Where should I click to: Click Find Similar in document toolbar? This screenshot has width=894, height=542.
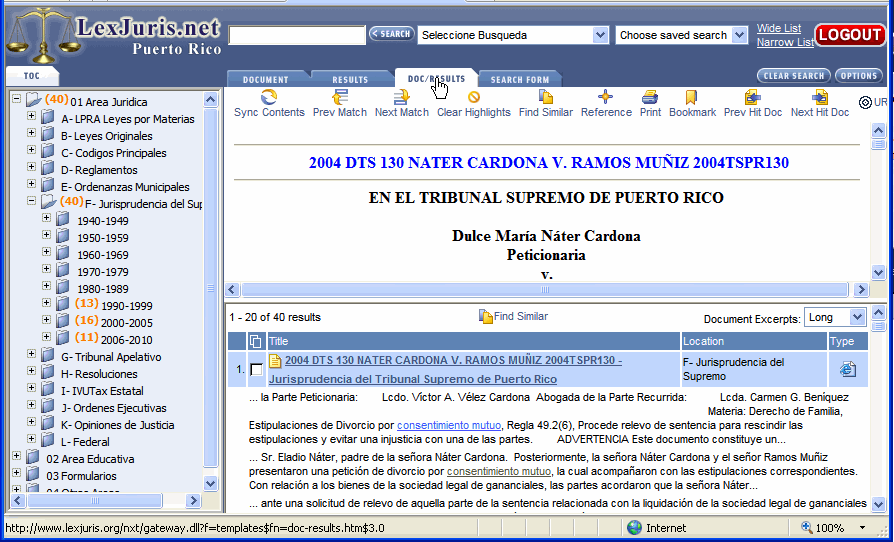click(546, 103)
